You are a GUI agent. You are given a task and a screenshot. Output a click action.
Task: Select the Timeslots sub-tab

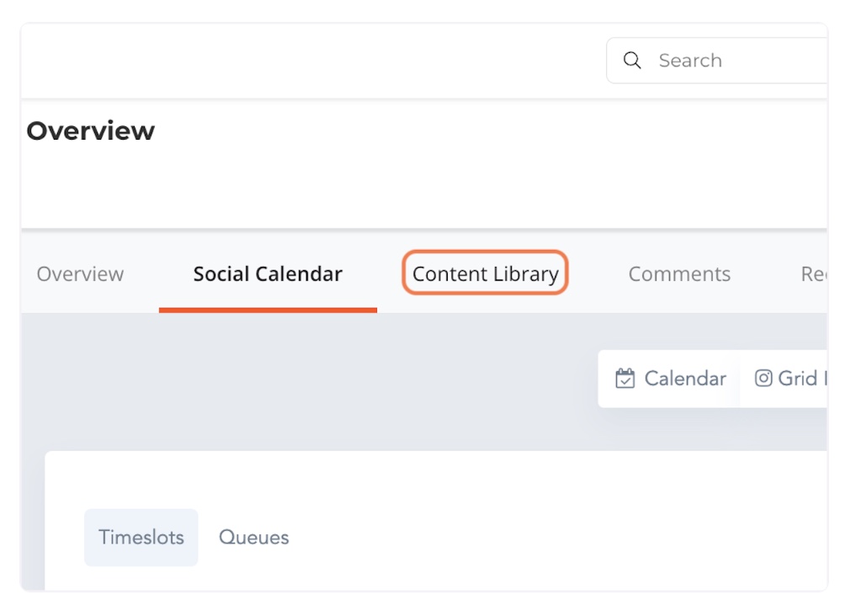click(x=141, y=538)
